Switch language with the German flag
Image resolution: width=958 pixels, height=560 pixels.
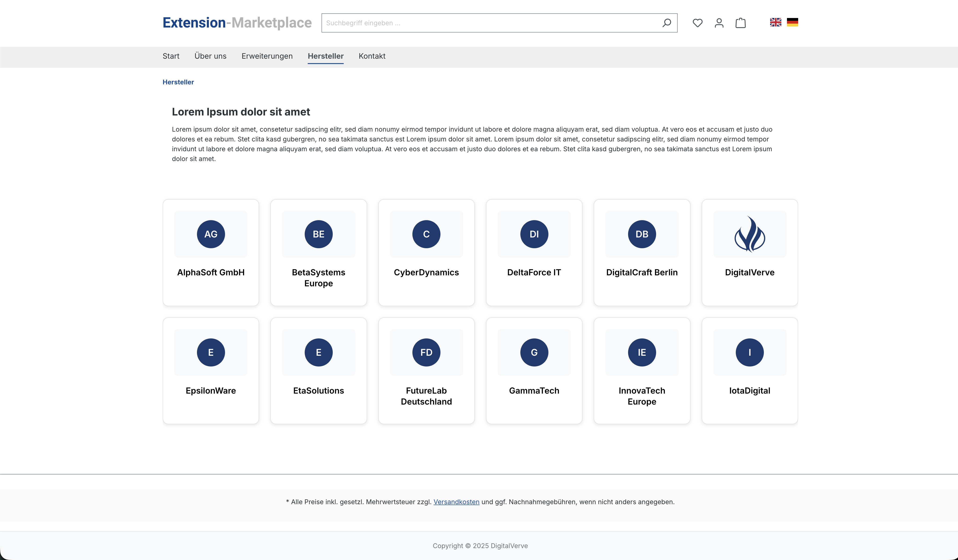coord(792,22)
